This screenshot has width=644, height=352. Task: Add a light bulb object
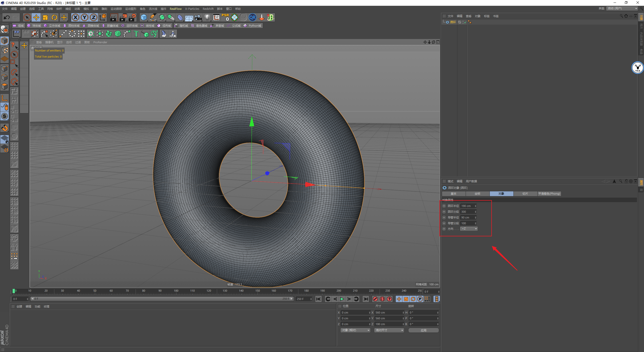pyautogui.click(x=207, y=17)
